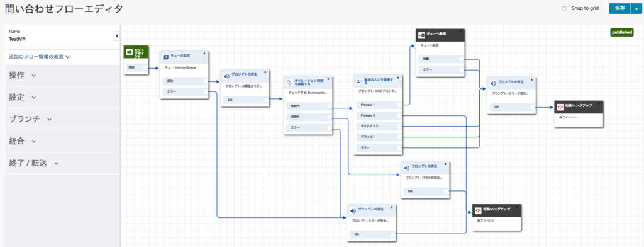Click speaker icon on お電話ありが prompt block
This screenshot has height=247, width=644.
(226, 76)
